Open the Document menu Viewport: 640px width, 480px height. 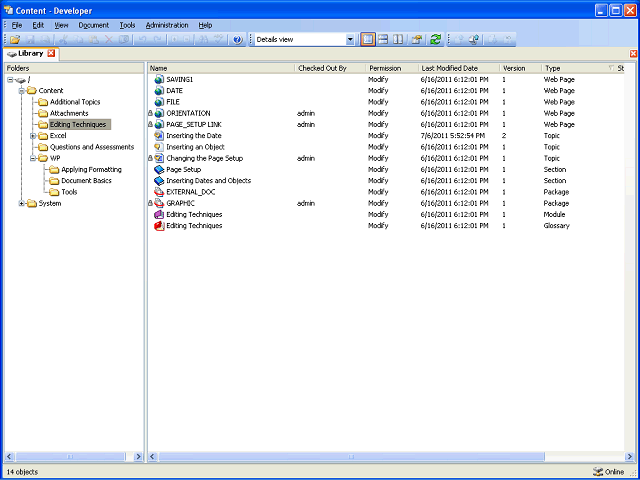tap(94, 25)
